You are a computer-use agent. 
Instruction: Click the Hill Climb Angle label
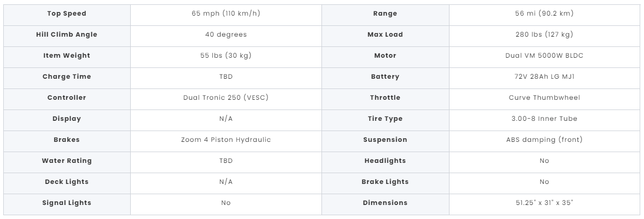[x=66, y=35]
